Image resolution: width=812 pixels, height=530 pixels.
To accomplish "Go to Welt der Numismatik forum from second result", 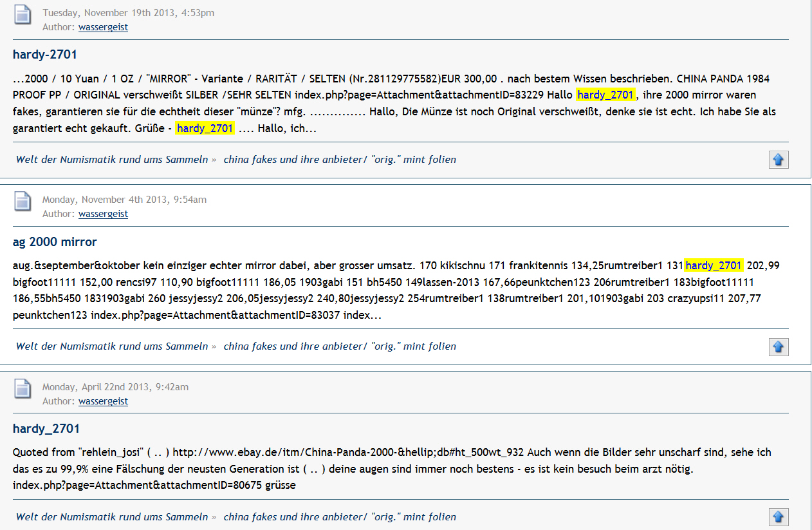I will 112,346.
